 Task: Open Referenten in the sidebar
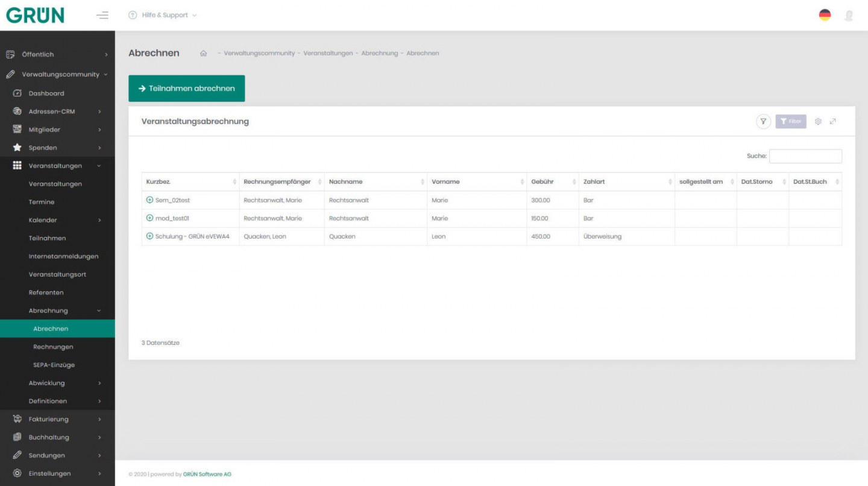click(x=46, y=292)
